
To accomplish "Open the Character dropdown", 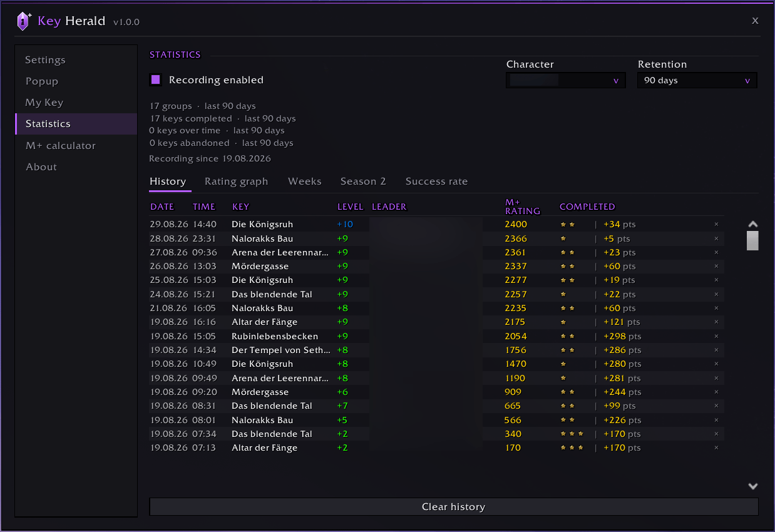I will (566, 80).
